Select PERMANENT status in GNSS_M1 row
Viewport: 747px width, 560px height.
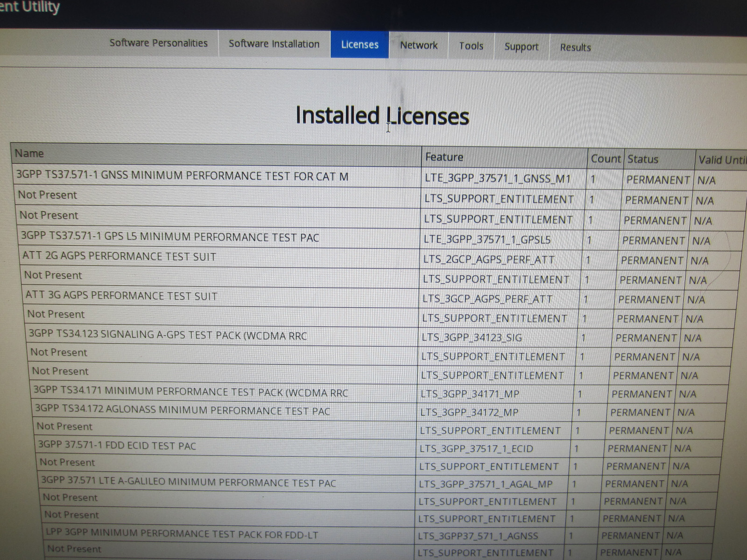[x=658, y=180]
